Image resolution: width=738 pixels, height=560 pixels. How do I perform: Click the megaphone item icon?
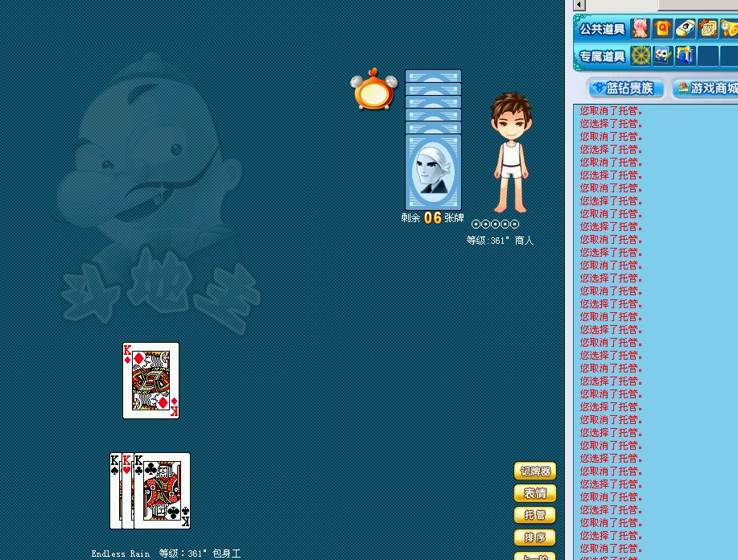729,28
